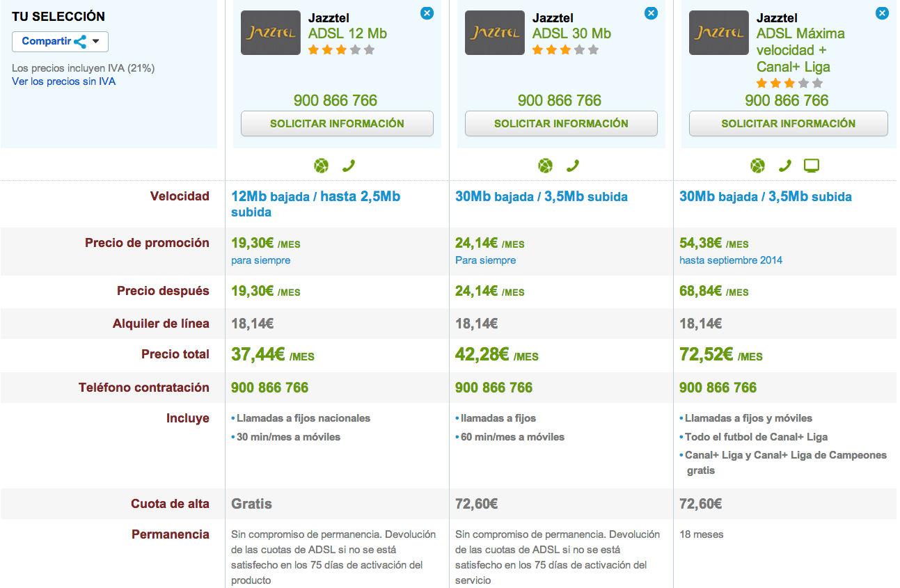Request information for Canal+ Liga offer

(789, 124)
